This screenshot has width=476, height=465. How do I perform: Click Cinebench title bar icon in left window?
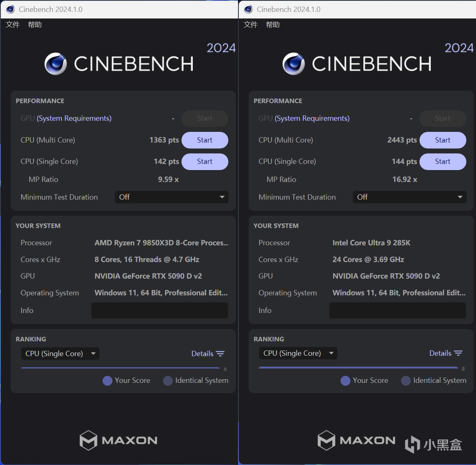[10, 9]
